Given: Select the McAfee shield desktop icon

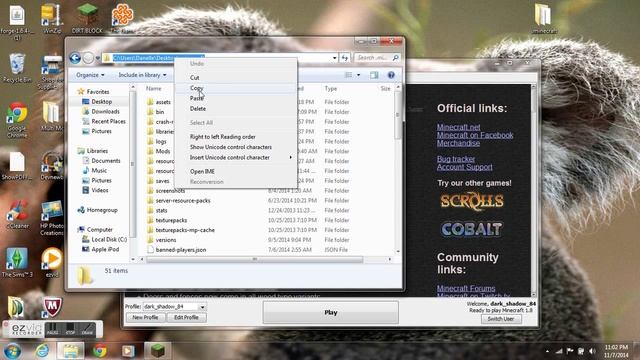Looking at the screenshot, I should click(52, 307).
